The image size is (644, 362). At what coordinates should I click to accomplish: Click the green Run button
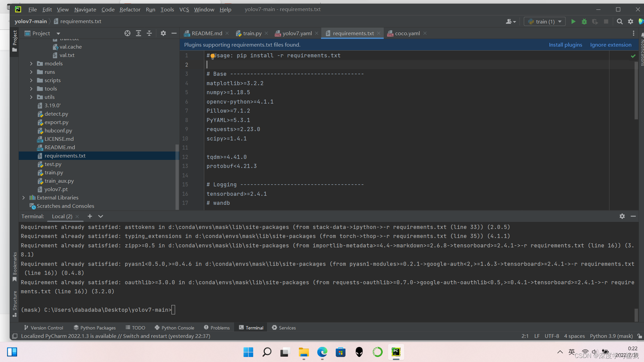pos(573,21)
